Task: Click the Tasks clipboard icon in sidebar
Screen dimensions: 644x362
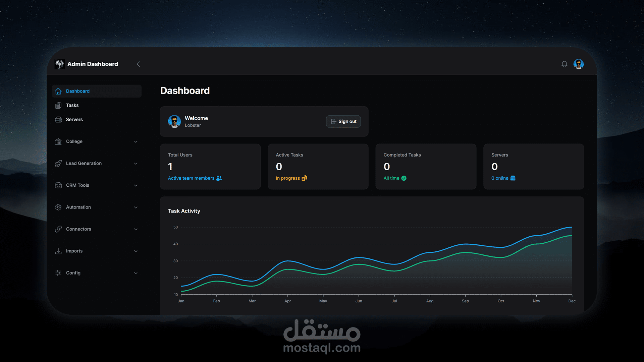Action: point(58,105)
